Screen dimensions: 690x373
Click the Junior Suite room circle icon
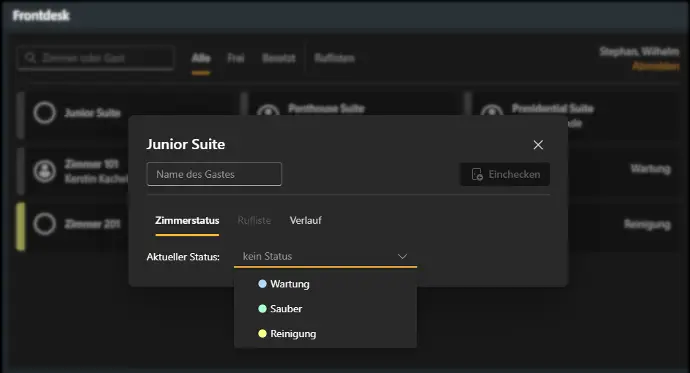(x=44, y=113)
